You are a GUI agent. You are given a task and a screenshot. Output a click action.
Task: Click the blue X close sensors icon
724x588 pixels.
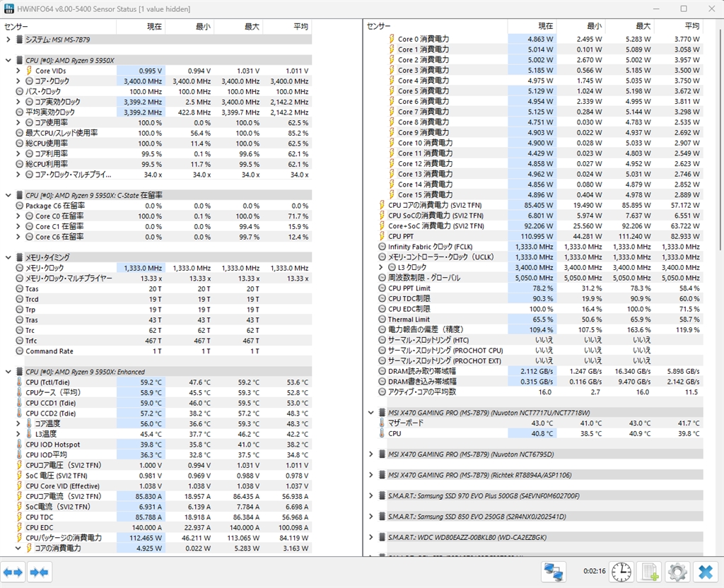click(x=705, y=571)
